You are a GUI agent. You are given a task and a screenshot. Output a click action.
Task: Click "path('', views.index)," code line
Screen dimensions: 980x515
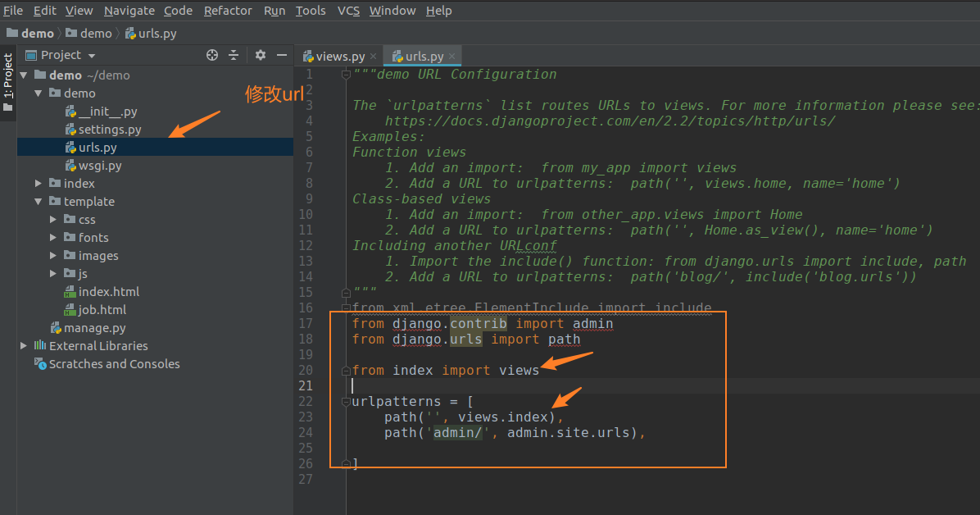click(474, 417)
